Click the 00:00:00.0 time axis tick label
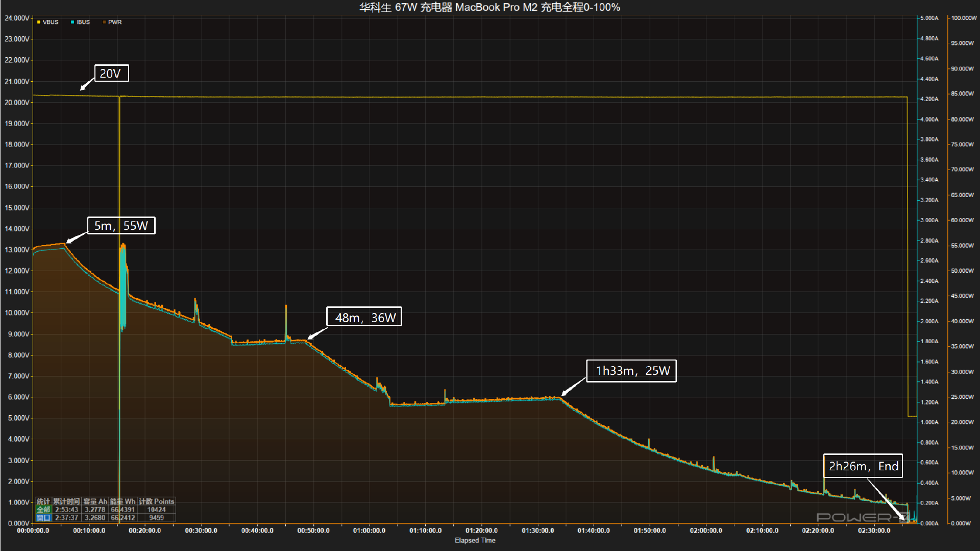 (33, 531)
